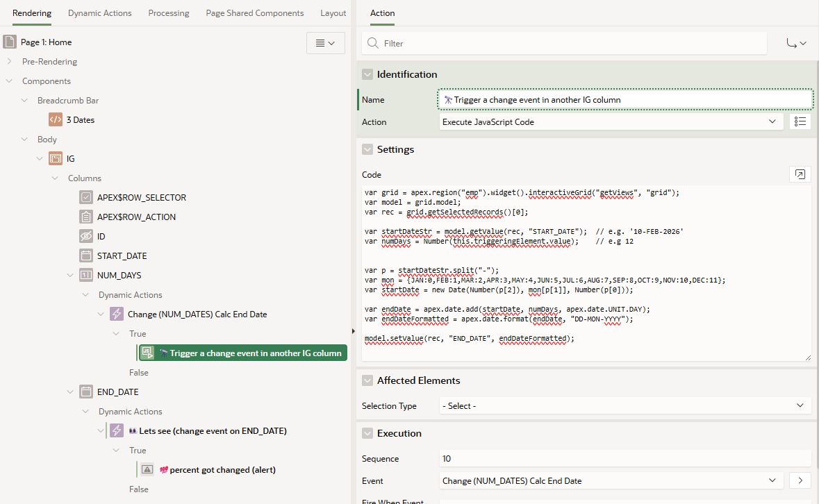
Task: Open the code editor popup button
Action: point(800,174)
